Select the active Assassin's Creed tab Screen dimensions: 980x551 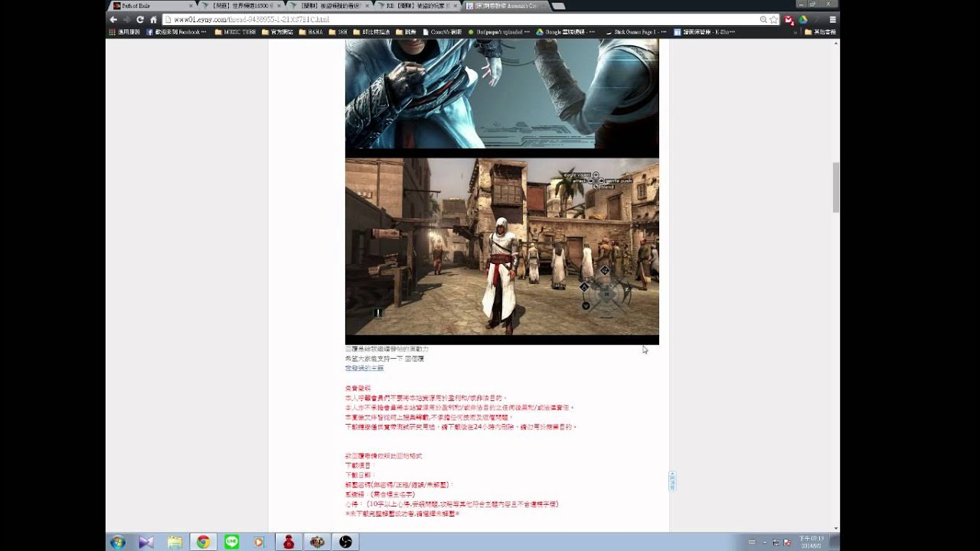pyautogui.click(x=506, y=5)
